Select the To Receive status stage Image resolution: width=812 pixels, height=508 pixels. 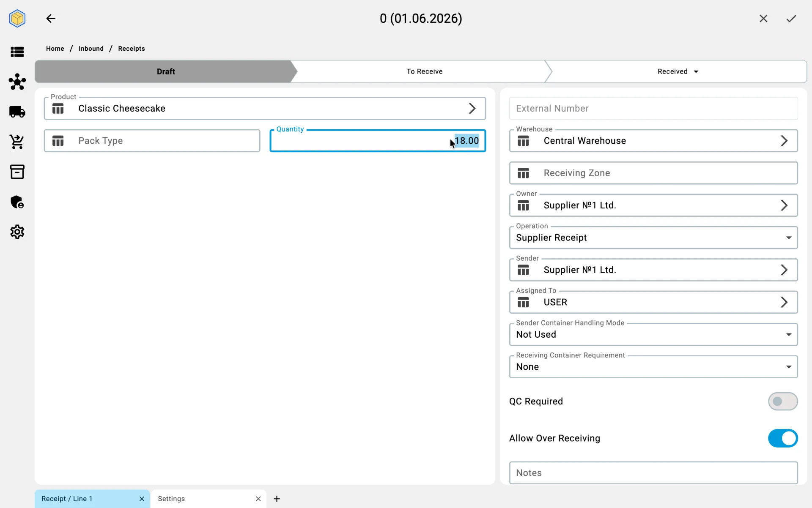424,71
